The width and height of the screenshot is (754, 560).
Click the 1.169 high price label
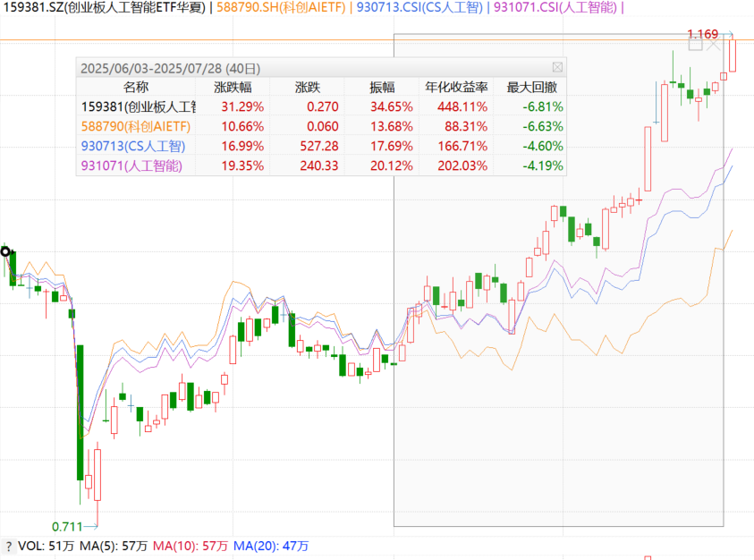[702, 34]
